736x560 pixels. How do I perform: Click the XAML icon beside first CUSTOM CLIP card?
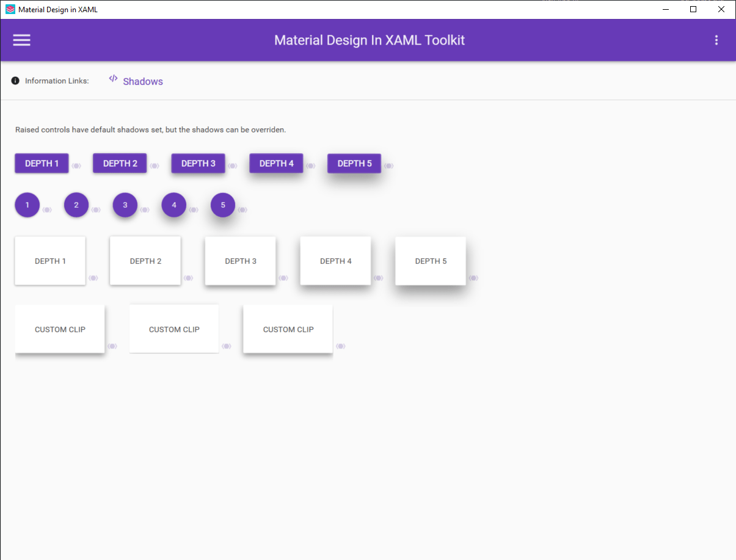[112, 346]
